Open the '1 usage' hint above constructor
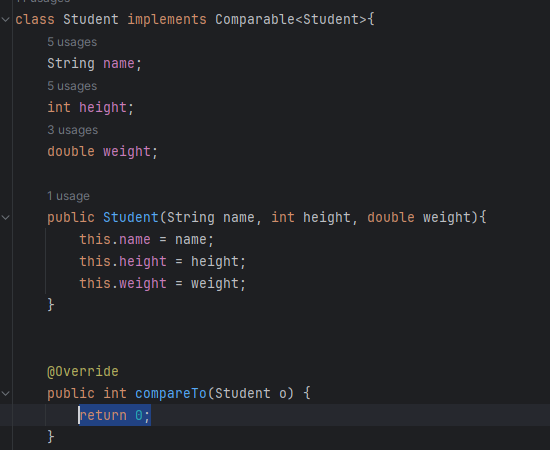This screenshot has height=450, width=550. [x=68, y=196]
